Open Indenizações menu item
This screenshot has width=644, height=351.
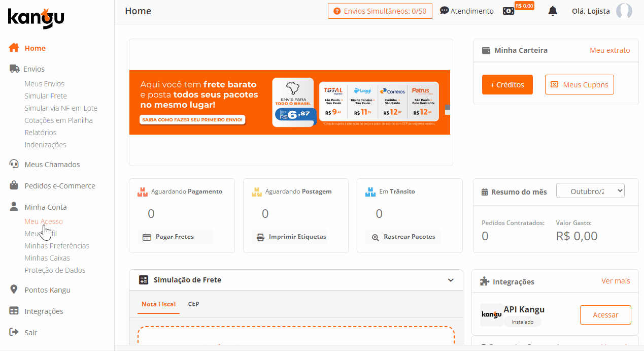46,145
